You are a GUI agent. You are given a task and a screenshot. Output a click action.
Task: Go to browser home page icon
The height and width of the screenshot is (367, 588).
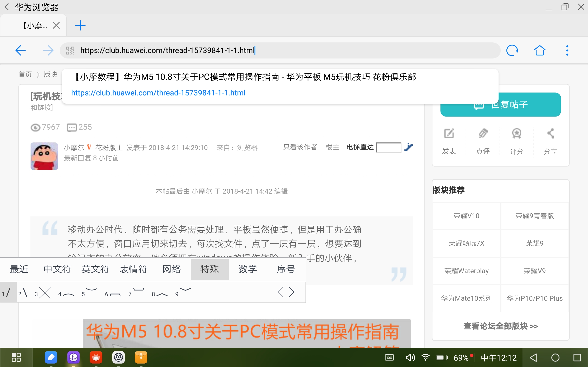(540, 50)
